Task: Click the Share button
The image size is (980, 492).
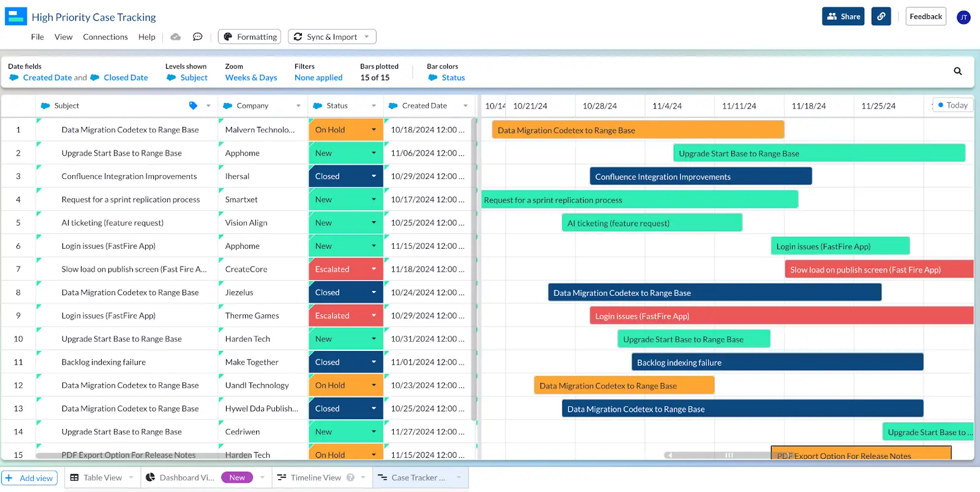Action: click(843, 17)
